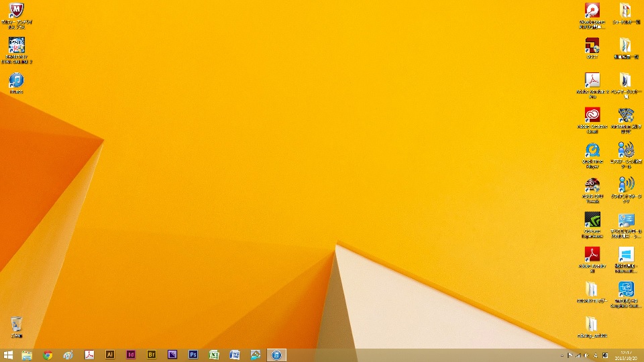Open Adobe Acrobat from the taskbar
This screenshot has width=644, height=362.
[89, 355]
